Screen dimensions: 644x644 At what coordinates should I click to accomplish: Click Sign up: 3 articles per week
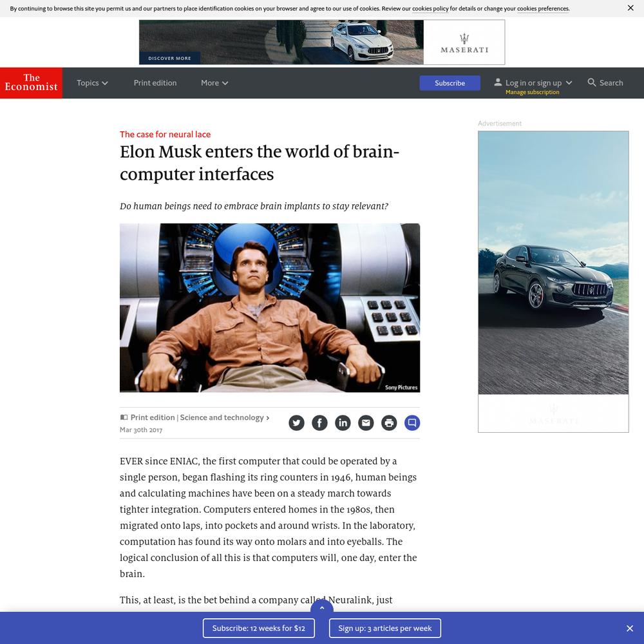385,629
